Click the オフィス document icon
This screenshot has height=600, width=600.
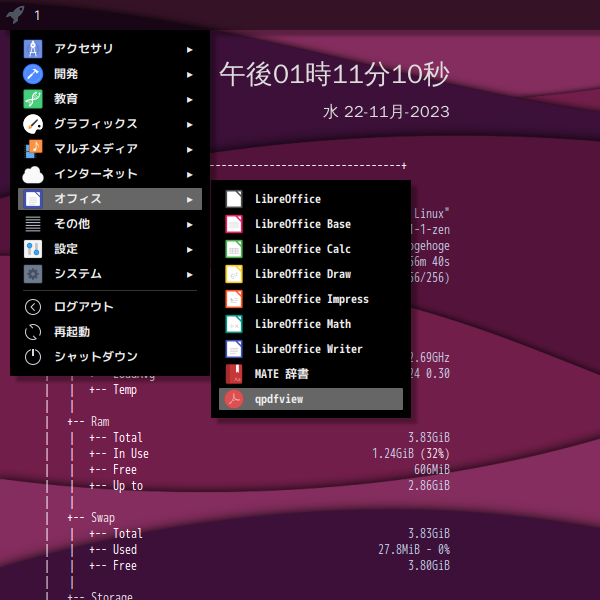[x=33, y=199]
